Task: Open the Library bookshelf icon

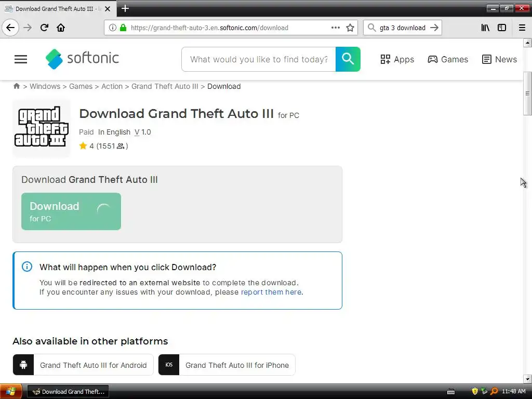Action: click(485, 28)
